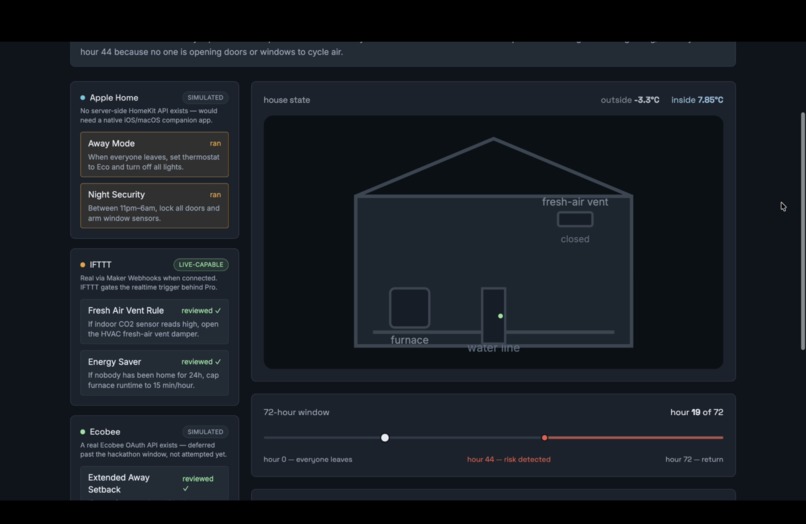Click the red risk segment of timeline

coord(634,438)
